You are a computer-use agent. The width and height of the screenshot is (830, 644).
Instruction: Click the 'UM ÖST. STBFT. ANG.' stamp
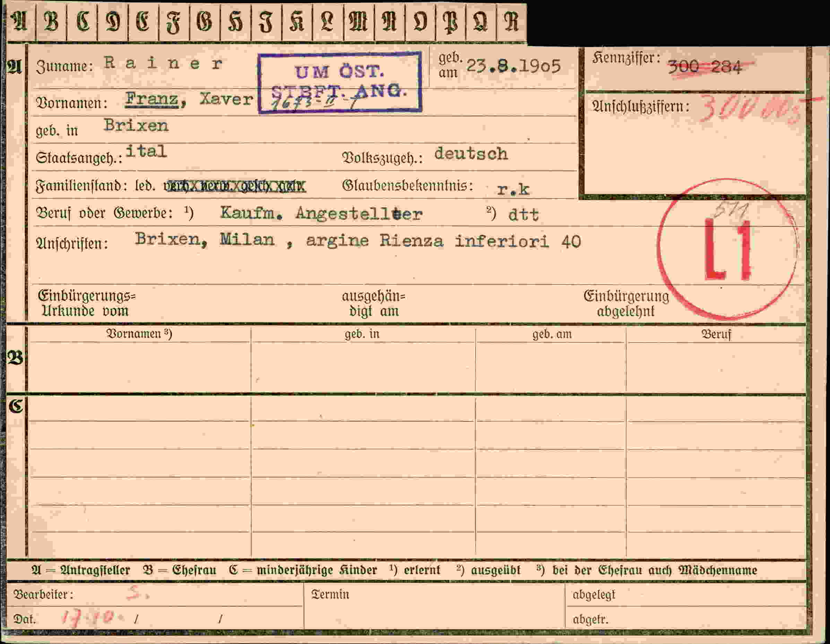pyautogui.click(x=340, y=82)
